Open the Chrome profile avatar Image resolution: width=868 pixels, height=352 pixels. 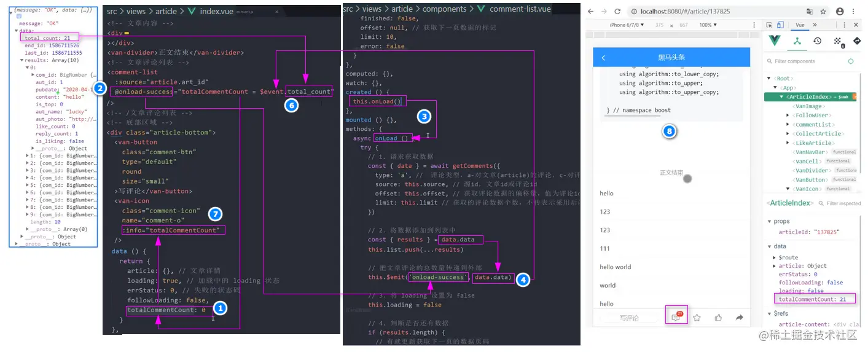click(x=839, y=11)
